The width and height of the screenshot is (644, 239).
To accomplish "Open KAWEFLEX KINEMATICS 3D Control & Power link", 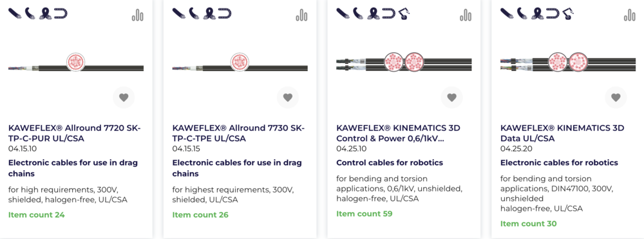I will 398,133.
